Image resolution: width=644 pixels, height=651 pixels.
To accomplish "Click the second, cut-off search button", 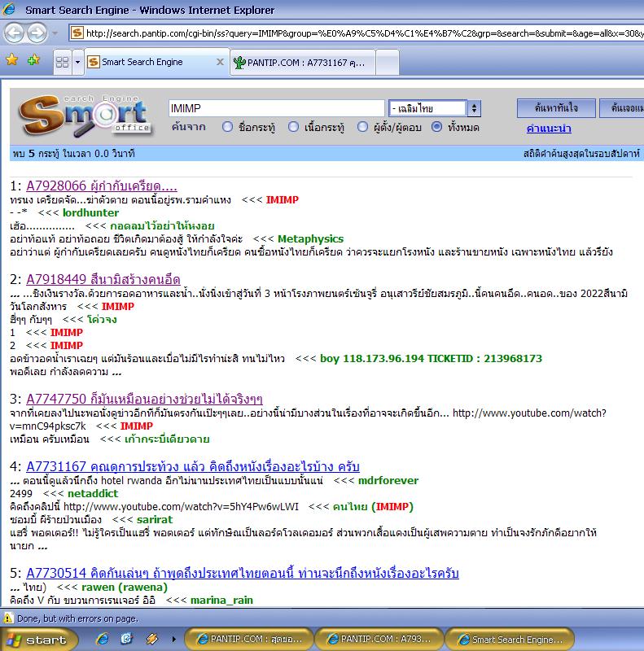I will [x=621, y=108].
